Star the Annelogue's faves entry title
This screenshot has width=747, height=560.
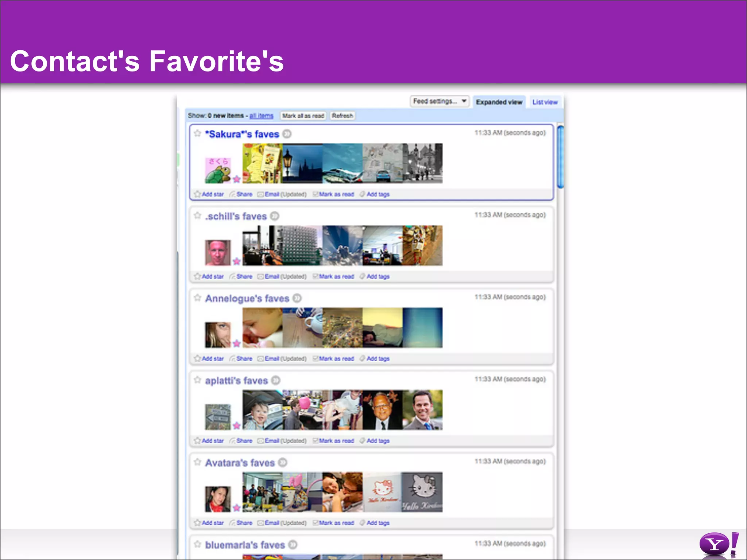point(197,298)
